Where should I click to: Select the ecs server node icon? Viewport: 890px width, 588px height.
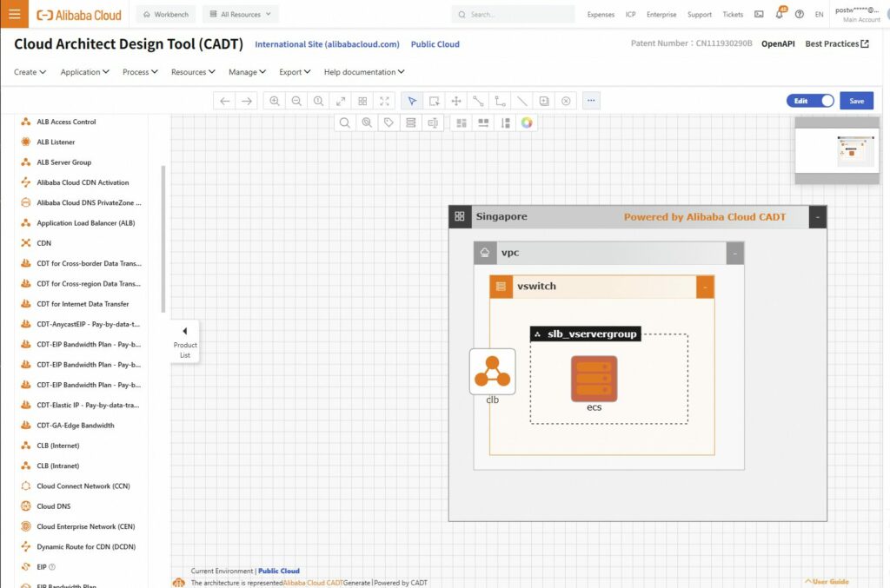[x=594, y=379]
